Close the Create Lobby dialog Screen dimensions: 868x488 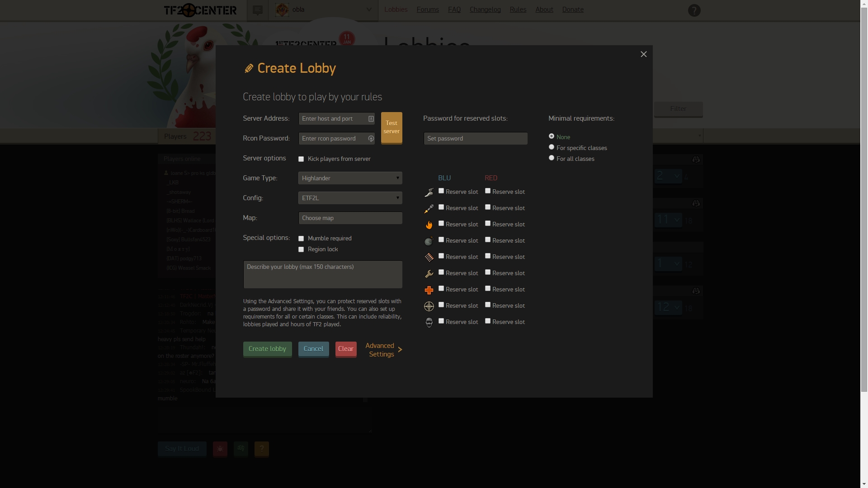pos(644,54)
